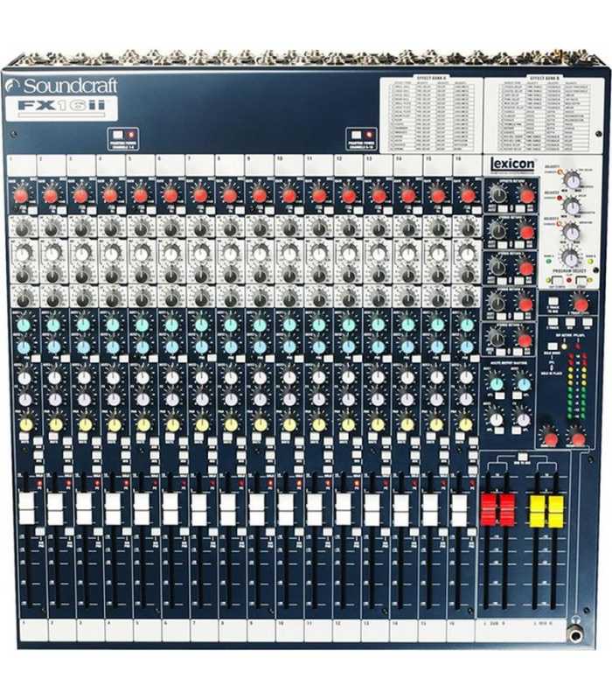Adjust Stereo Return 4 grey knob
The image size is (612, 700).
[496, 338]
